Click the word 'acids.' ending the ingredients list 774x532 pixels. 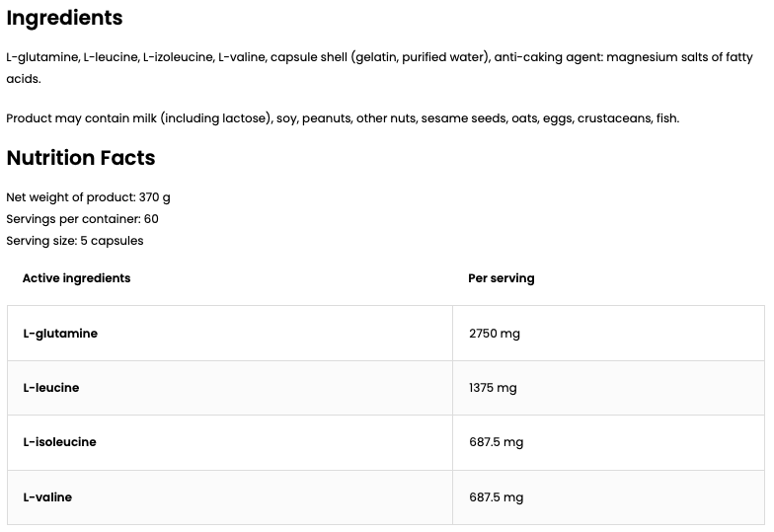pos(24,78)
